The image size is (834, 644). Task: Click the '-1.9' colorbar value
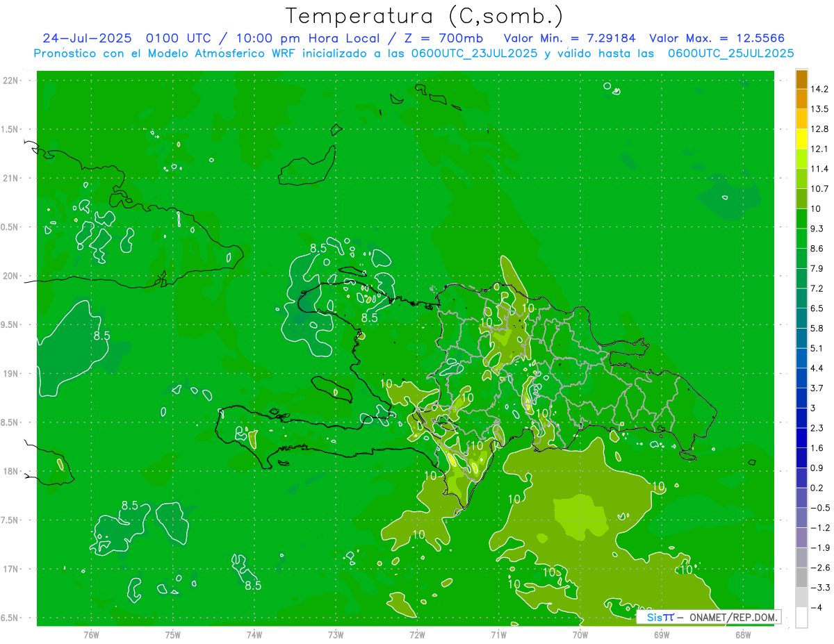pyautogui.click(x=821, y=547)
